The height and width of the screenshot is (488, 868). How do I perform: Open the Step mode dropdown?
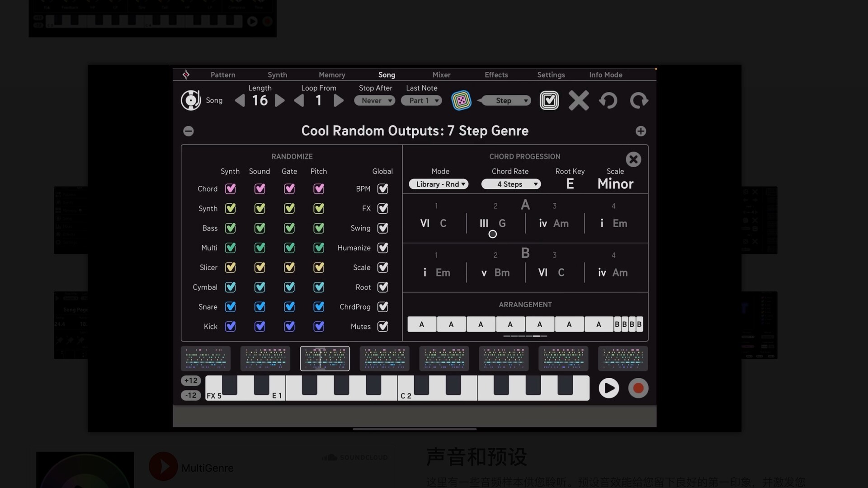tap(504, 100)
